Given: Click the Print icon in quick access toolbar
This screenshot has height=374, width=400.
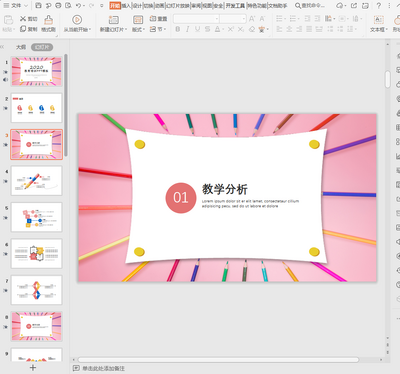Looking at the screenshot, I should [x=58, y=6].
